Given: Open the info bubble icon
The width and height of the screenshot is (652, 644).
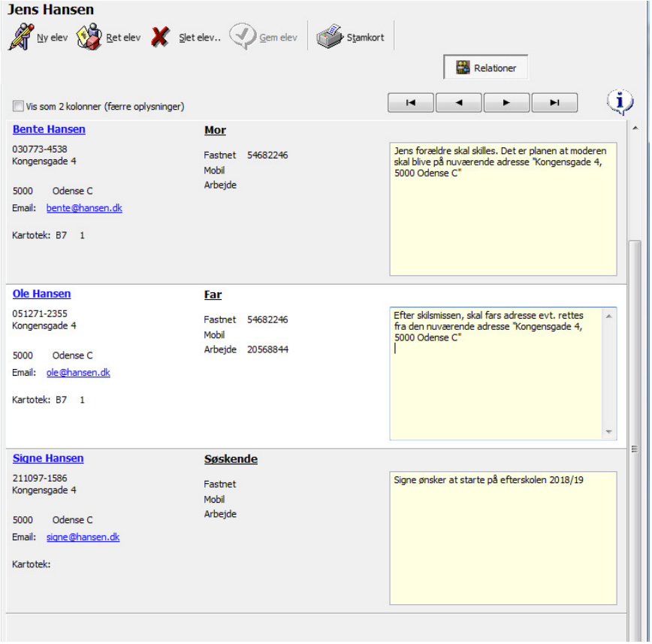Looking at the screenshot, I should pyautogui.click(x=620, y=101).
